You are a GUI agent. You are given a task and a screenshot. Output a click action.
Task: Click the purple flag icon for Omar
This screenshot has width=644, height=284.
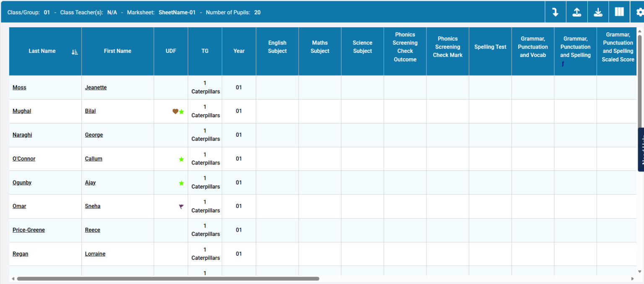(181, 206)
